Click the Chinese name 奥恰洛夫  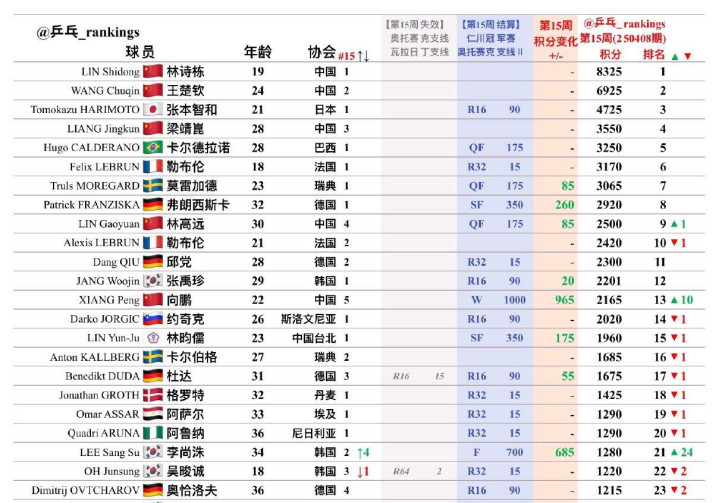[192, 490]
